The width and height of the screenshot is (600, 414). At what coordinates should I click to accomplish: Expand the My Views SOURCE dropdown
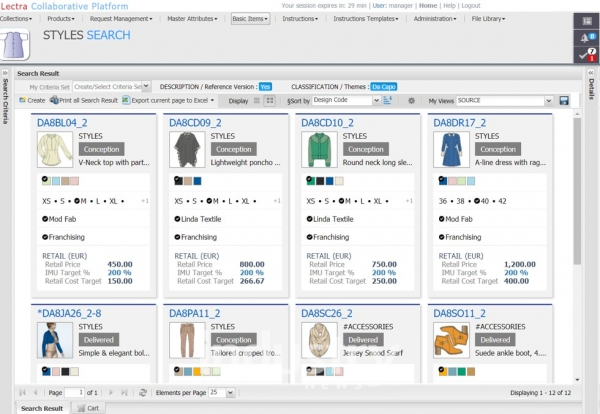point(549,101)
